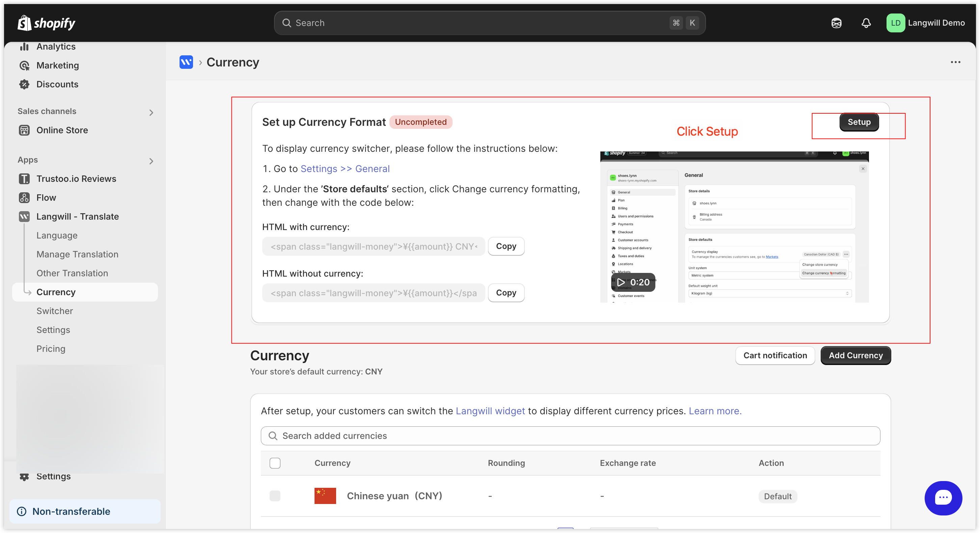Click the Add Currency button
Image resolution: width=980 pixels, height=533 pixels.
pyautogui.click(x=855, y=356)
